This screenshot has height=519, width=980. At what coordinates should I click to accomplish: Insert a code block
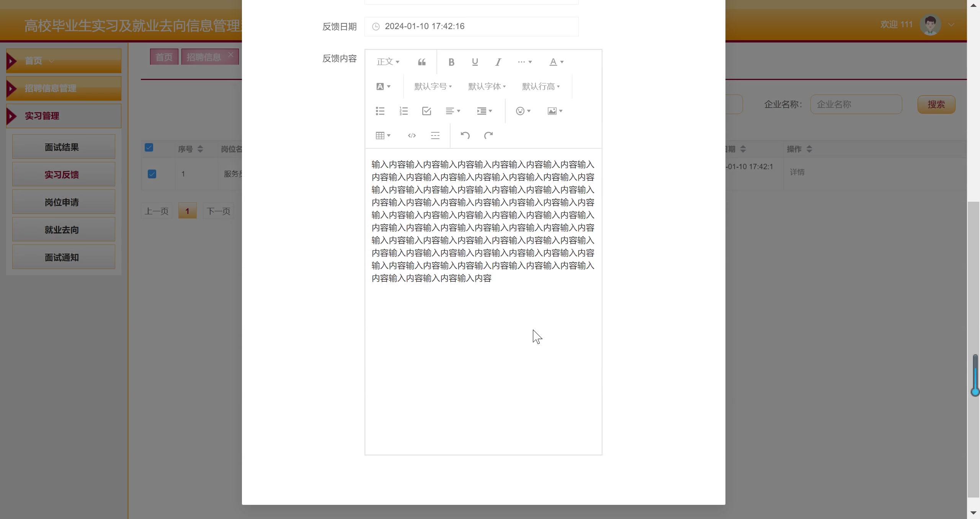point(412,135)
